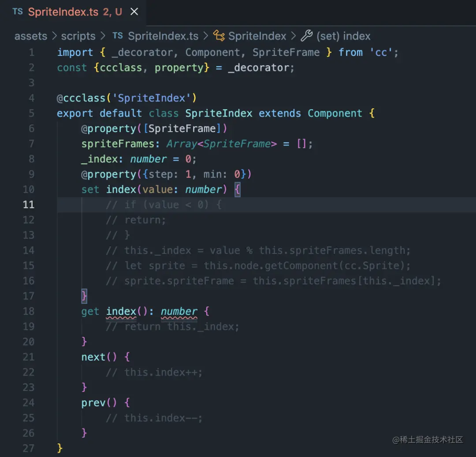This screenshot has height=457, width=476.
Task: Click 'SpriteIndex' class name on line 5
Action: point(219,114)
